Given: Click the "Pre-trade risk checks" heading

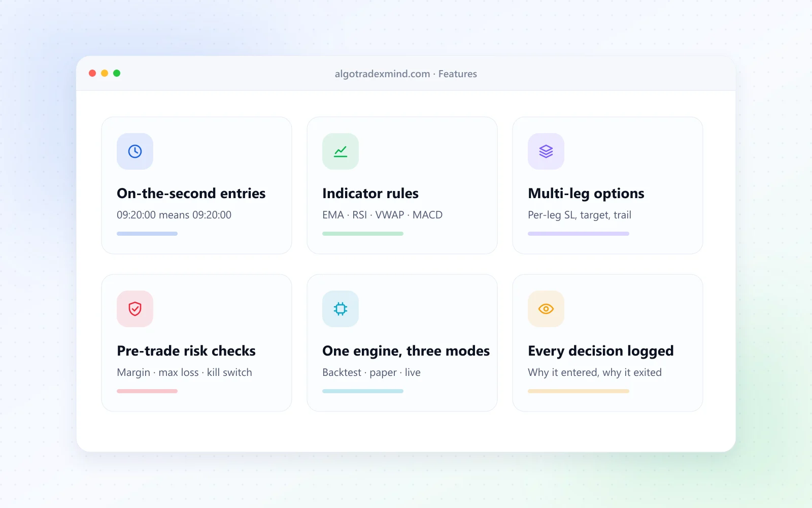Looking at the screenshot, I should (186, 351).
